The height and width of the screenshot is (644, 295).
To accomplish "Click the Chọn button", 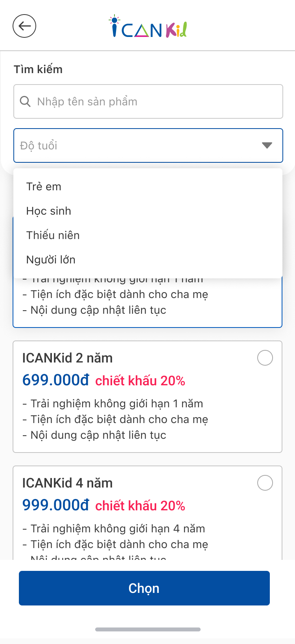I will click(144, 588).
